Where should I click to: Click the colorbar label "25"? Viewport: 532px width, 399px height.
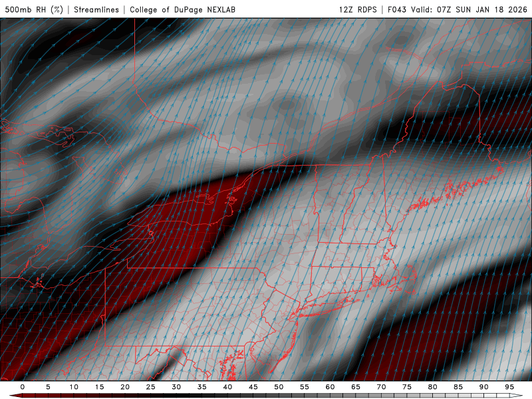click(x=151, y=387)
